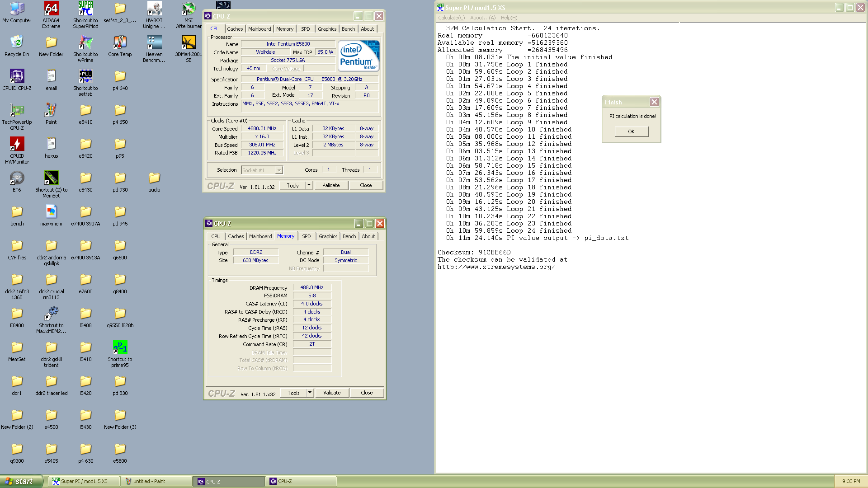Click the PI value output pi_data.txt line
This screenshot has height=488, width=868.
tap(537, 238)
